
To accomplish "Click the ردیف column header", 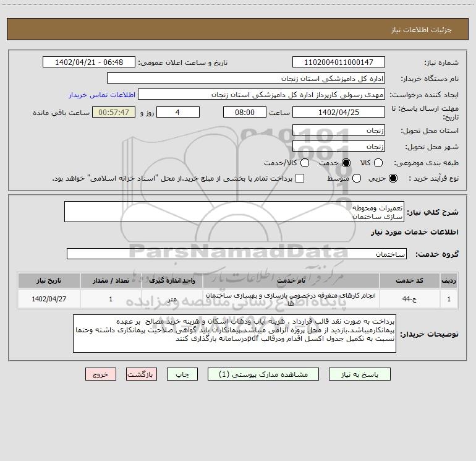I will coord(449,280).
